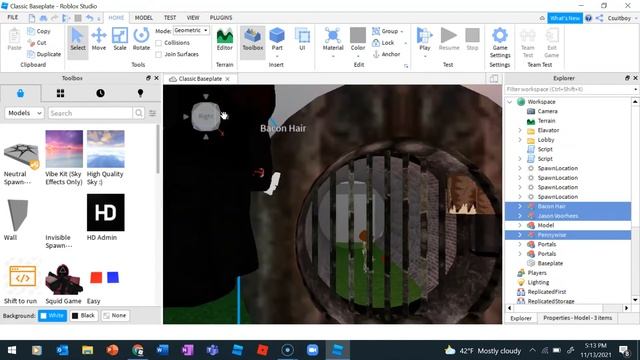640x360 pixels.
Task: Set Toolbox background to Black
Action: click(84, 316)
